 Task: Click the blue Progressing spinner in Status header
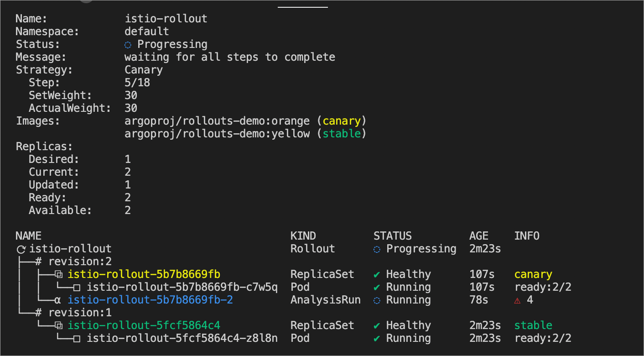pyautogui.click(x=128, y=45)
